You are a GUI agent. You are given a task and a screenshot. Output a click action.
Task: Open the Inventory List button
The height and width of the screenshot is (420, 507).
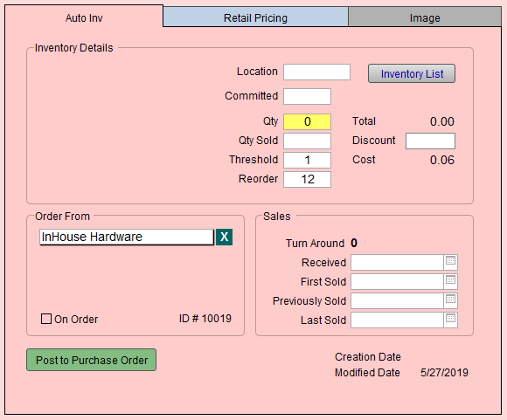[412, 73]
